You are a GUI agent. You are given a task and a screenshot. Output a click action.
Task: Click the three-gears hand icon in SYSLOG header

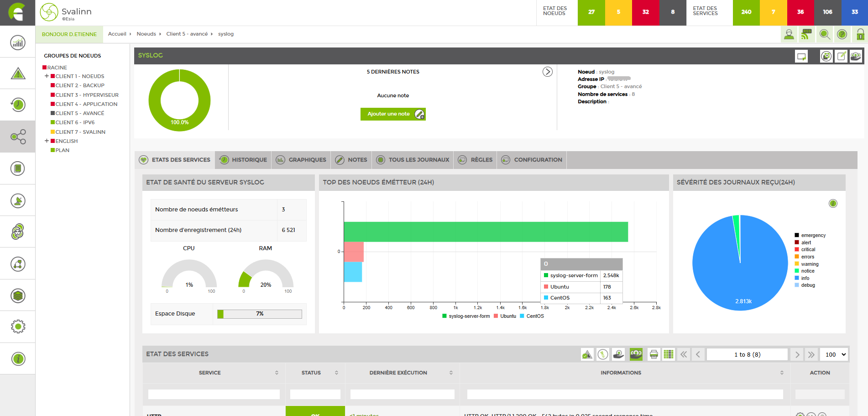(856, 56)
